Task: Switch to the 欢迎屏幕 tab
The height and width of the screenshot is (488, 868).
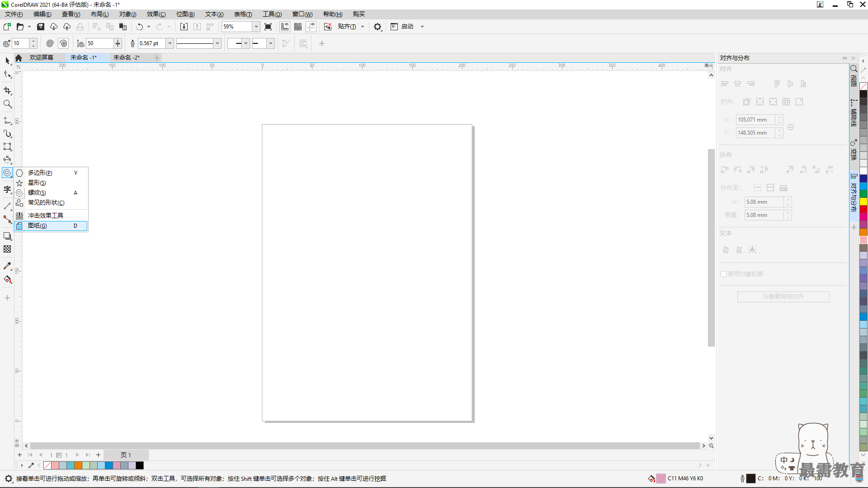Action: pos(42,57)
